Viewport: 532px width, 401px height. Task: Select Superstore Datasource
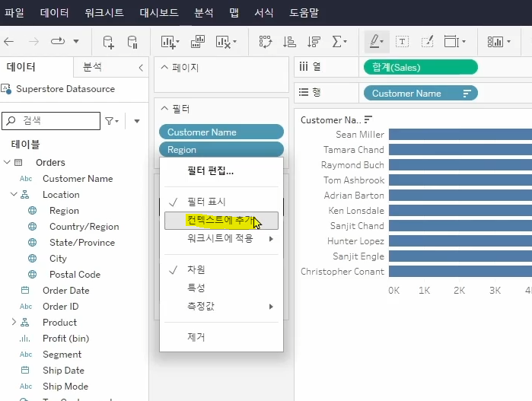pos(65,89)
